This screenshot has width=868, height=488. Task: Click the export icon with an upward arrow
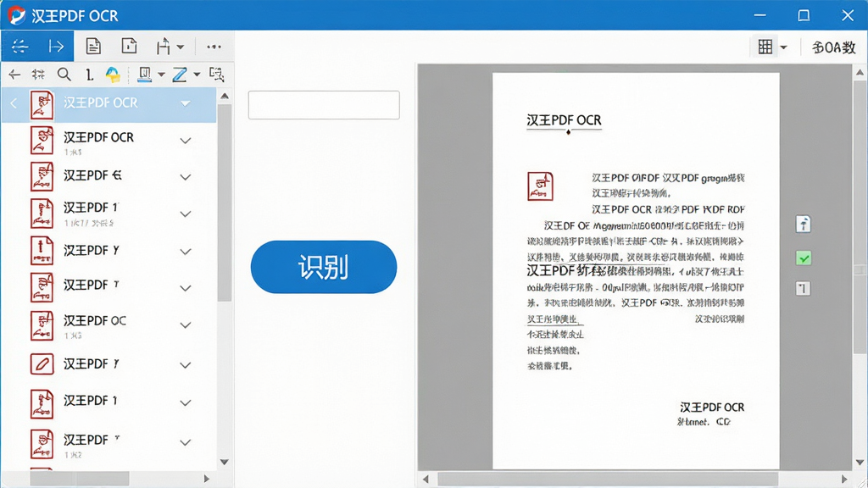click(x=164, y=47)
